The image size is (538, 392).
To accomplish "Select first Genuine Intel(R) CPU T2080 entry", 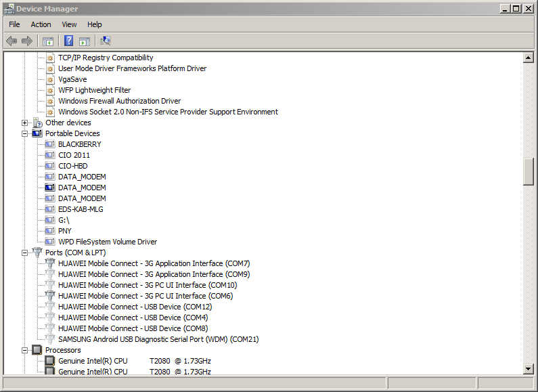I will pyautogui.click(x=135, y=361).
